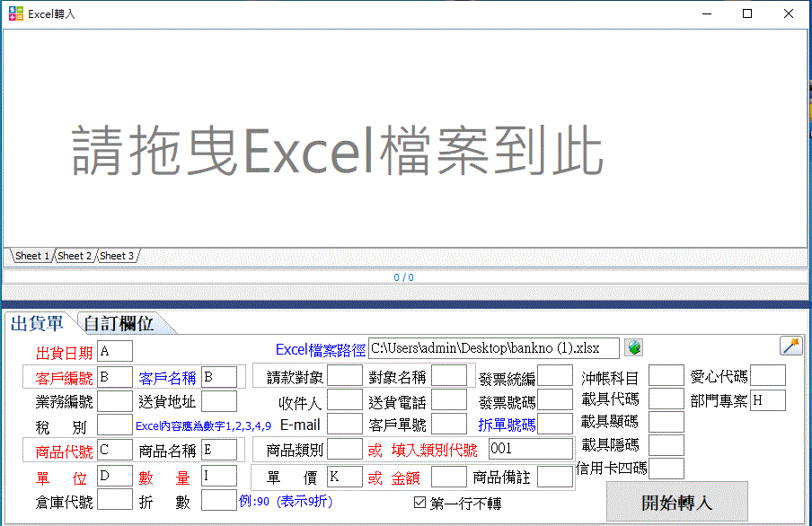
Task: Click the Excel內容應為數字1,2,3,4,9 hint text
Action: (204, 426)
